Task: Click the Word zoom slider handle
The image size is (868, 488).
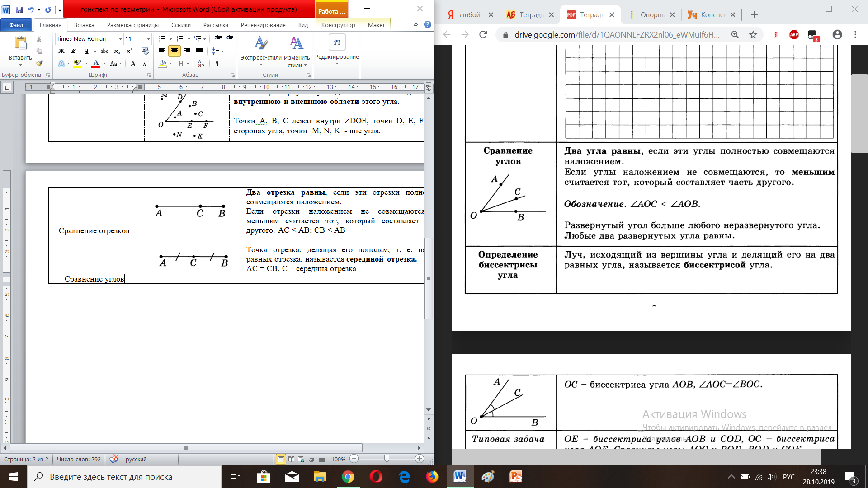Action: [387, 459]
